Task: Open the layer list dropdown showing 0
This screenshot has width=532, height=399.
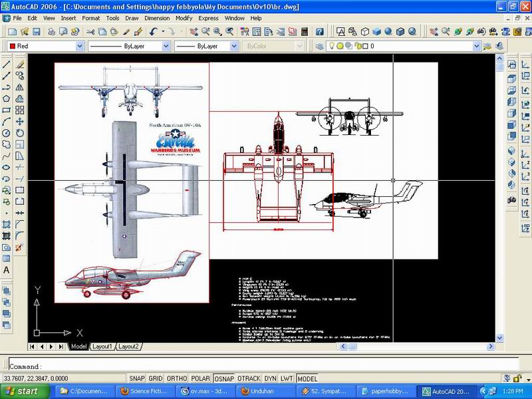Action: (476, 46)
